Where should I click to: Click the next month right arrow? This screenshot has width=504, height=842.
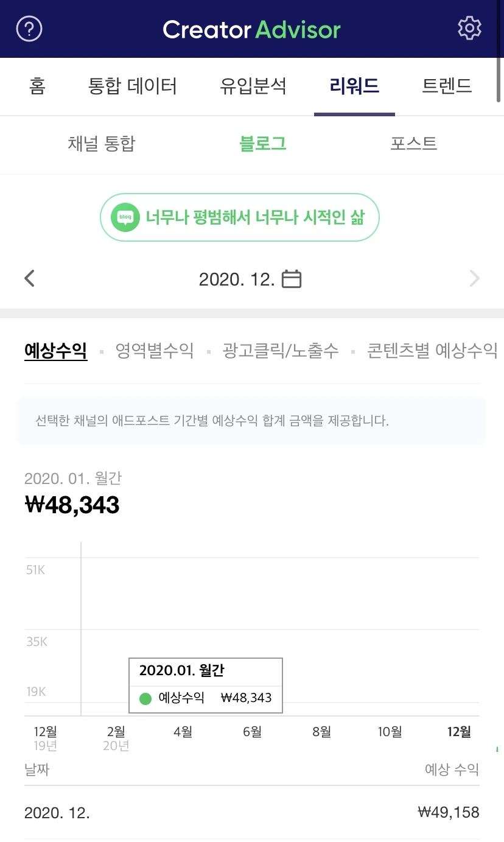point(475,279)
